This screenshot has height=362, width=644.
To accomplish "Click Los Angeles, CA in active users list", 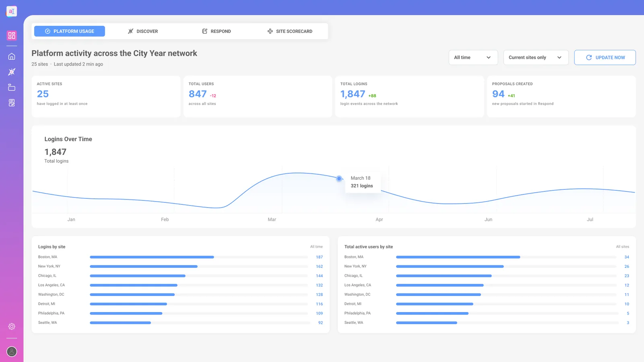I will 358,285.
